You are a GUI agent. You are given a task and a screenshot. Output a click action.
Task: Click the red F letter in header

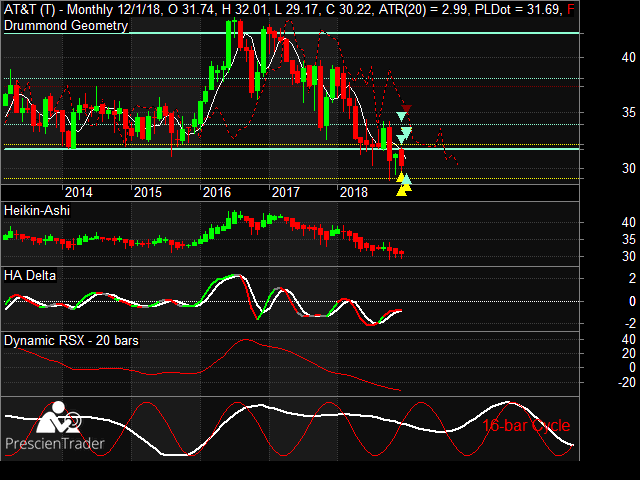point(570,9)
